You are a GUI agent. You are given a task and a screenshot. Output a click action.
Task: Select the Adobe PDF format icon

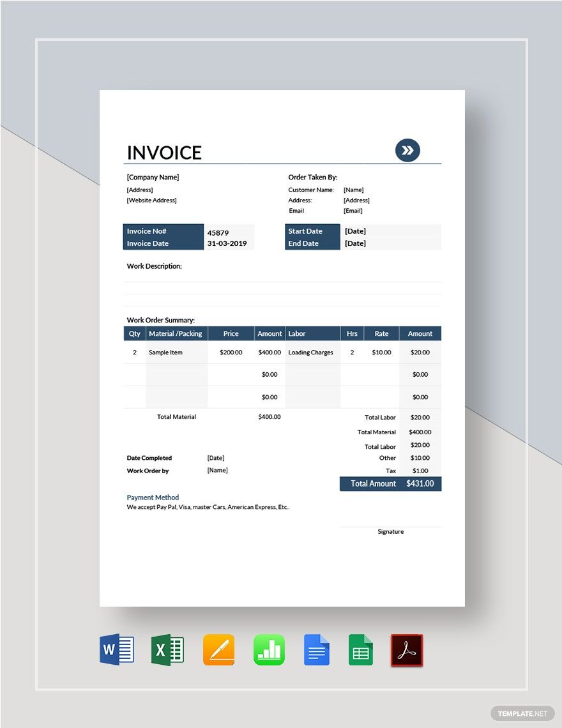[x=407, y=649]
